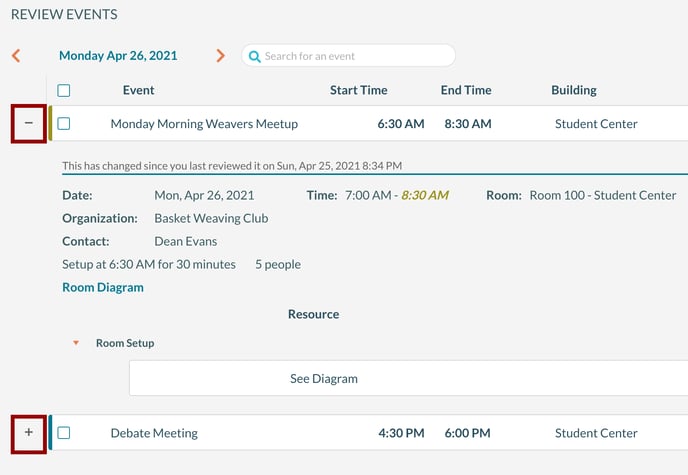
Task: Open Monday Apr 26, 2021 date picker
Action: pos(118,56)
